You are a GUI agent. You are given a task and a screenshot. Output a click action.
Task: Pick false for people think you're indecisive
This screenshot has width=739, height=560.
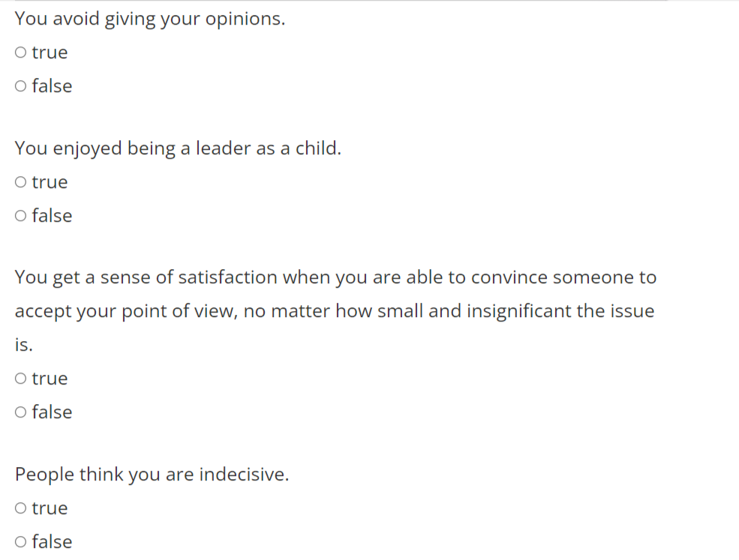click(20, 541)
